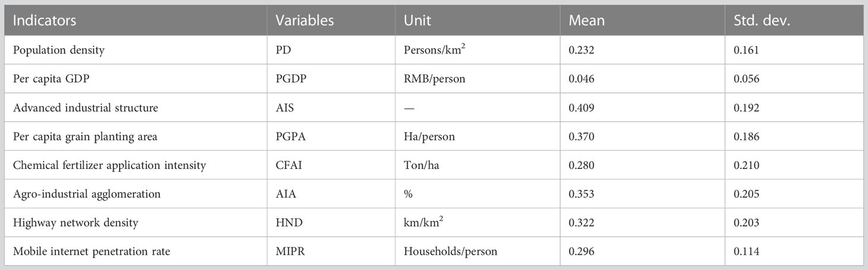This screenshot has height=270, width=868.
Task: Click the Variables column header
Action: click(x=304, y=21)
